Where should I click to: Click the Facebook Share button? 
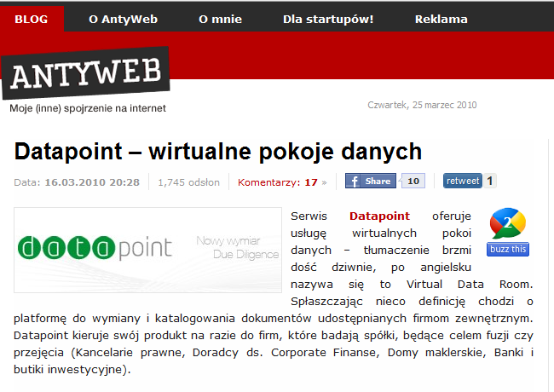click(370, 181)
